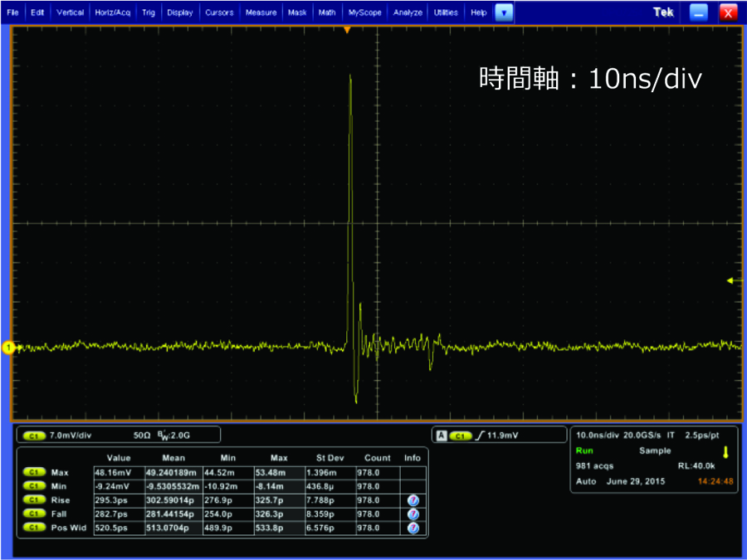Screen dimensions: 747x560
Task: Click the C1 badge in the Pos Wid row
Action: tap(34, 528)
